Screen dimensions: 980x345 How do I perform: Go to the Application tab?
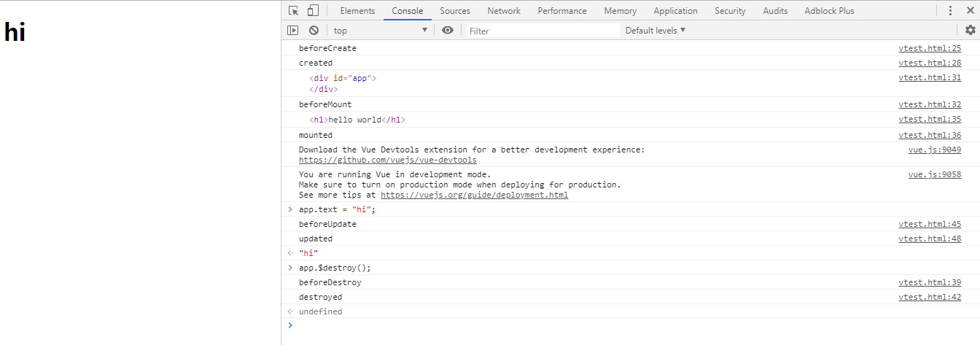[x=675, y=10]
